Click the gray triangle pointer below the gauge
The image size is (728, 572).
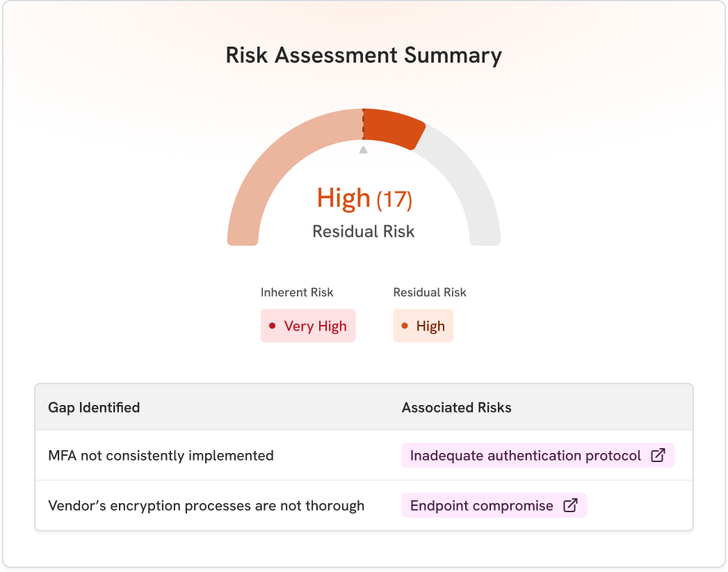click(x=363, y=150)
